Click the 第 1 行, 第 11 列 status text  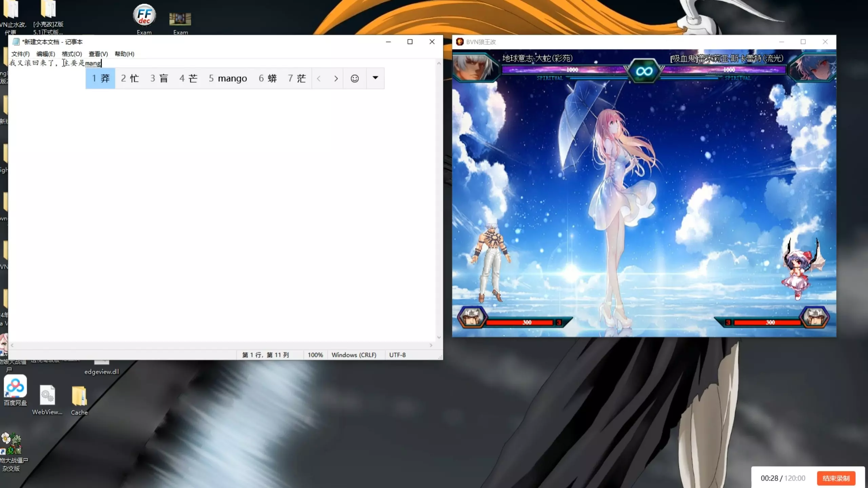tap(265, 355)
